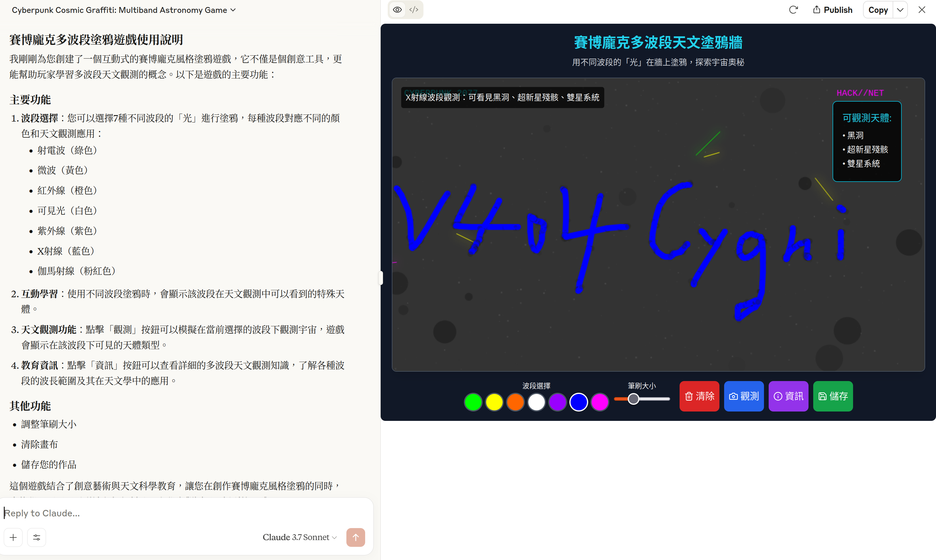Screen dimensions: 936x560
Task: Click the 超新星殘骸 list entry
Action: point(865,149)
